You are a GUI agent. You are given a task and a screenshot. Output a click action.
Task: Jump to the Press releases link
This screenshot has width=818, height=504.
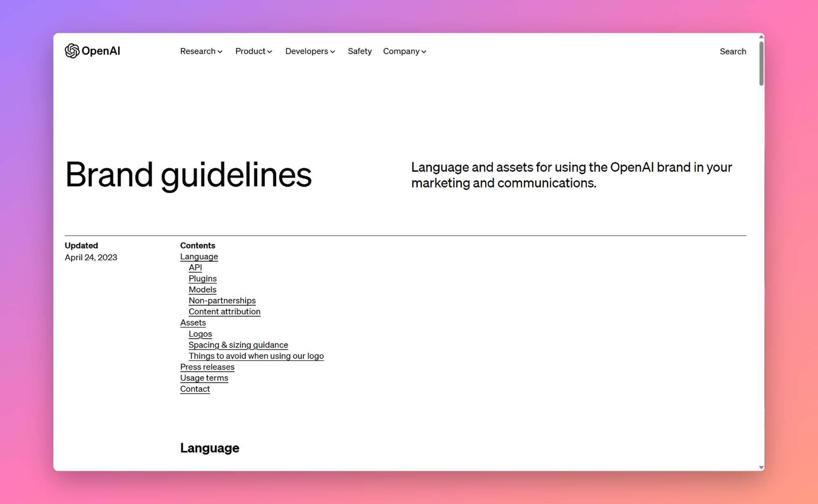click(207, 367)
